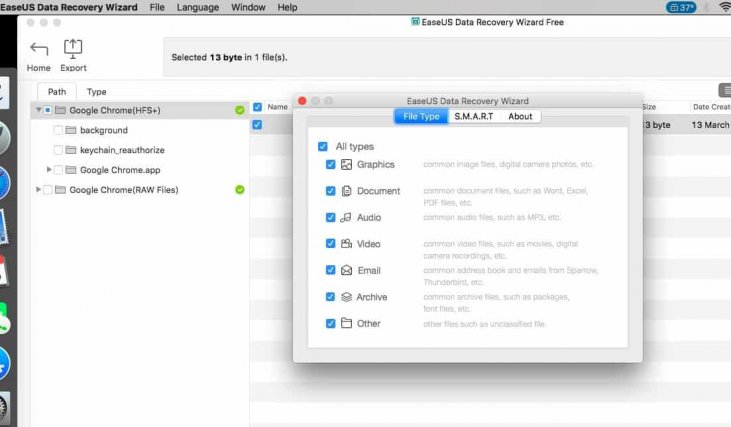
Task: Select the background folder in tree
Action: tap(103, 130)
